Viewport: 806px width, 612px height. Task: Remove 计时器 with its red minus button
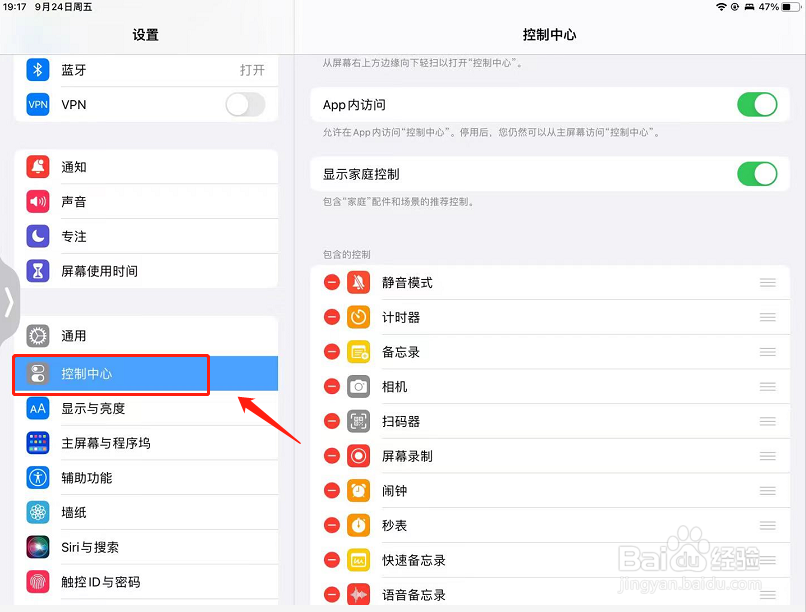coord(332,317)
